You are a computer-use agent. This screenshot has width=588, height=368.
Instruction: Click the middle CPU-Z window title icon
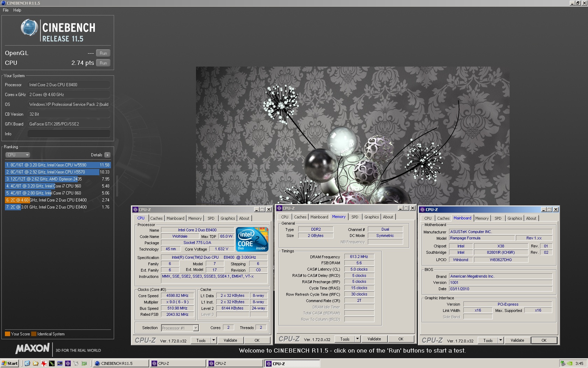279,208
